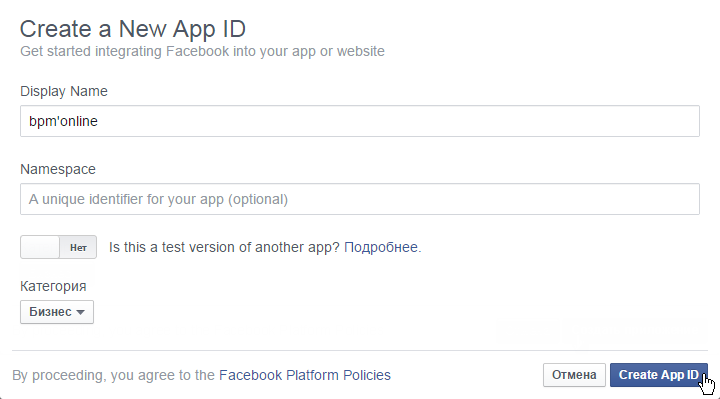Viewport: 720px width, 399px height.
Task: Toggle the test version switch
Action: click(x=58, y=247)
